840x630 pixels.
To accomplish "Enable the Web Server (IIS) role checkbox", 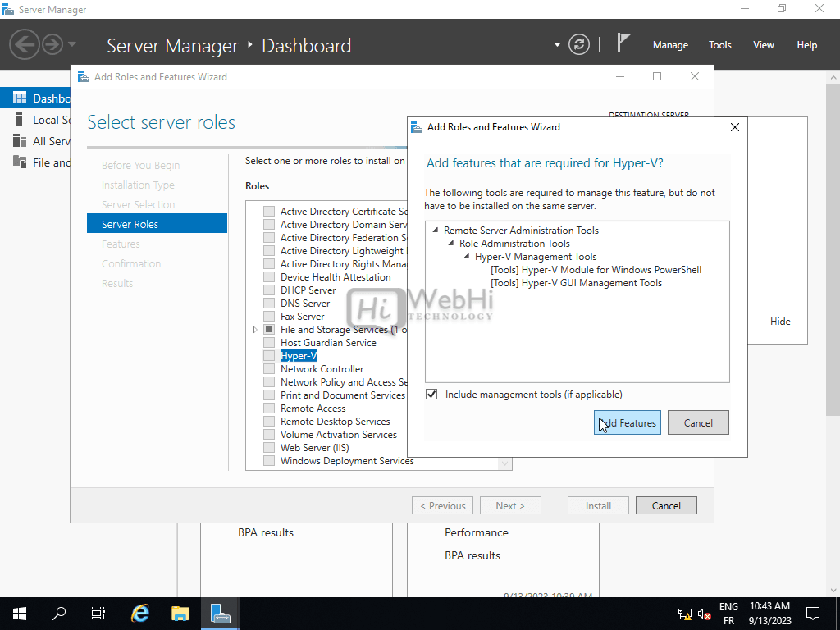I will pos(269,448).
